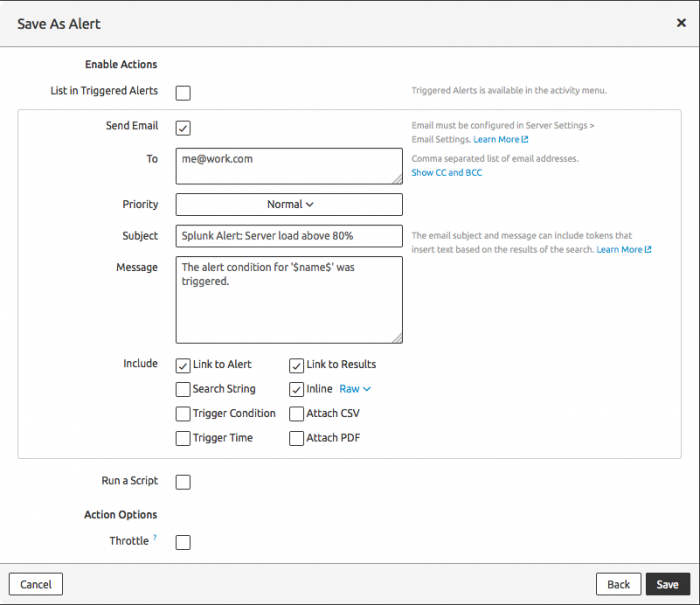Image resolution: width=700 pixels, height=605 pixels.
Task: Open the Raw format dropdown
Action: [355, 389]
